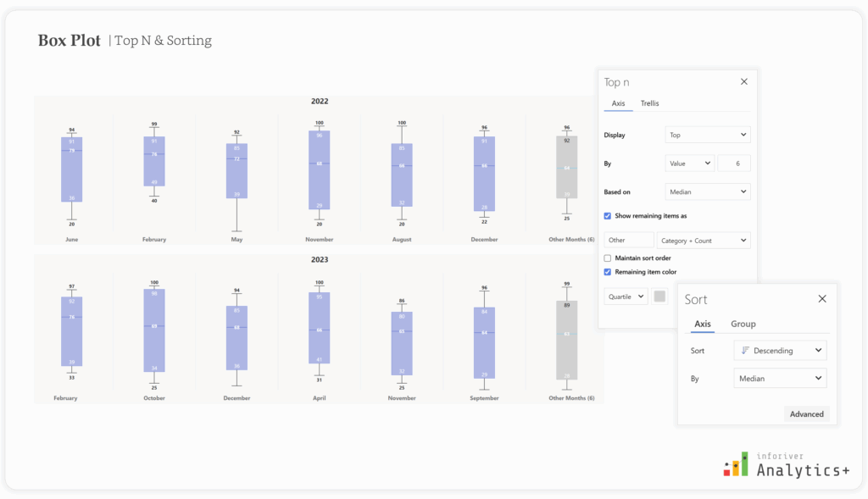Click the quartile color swatch
The image size is (868, 499).
pos(659,296)
